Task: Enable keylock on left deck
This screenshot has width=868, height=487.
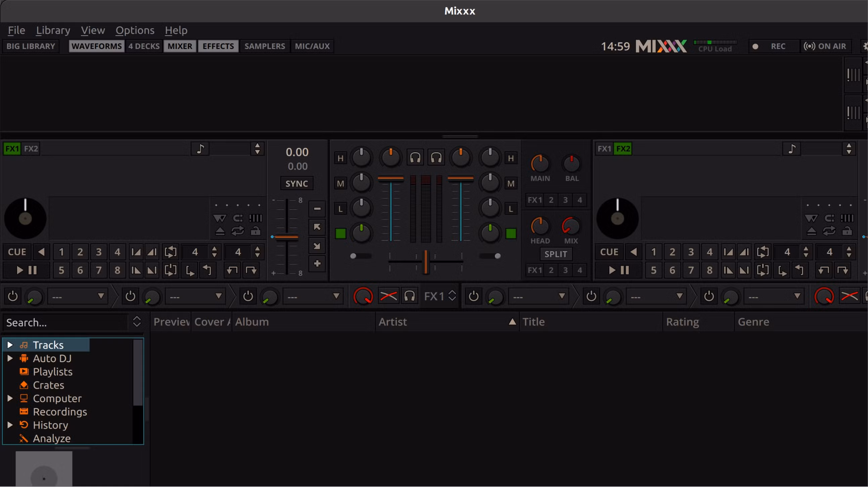Action: [x=255, y=231]
